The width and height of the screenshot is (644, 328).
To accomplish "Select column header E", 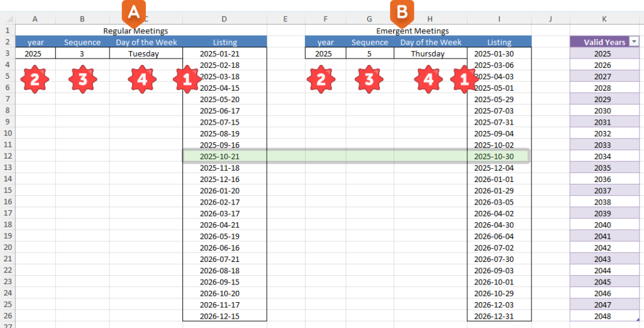I will [286, 20].
